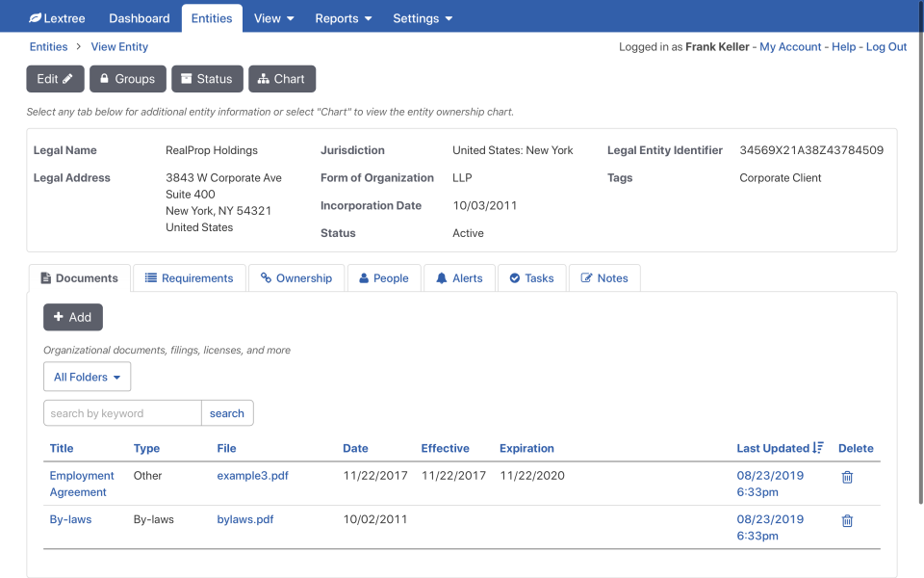Open the Requirements tab
Image resolution: width=924 pixels, height=578 pixels.
click(x=189, y=277)
